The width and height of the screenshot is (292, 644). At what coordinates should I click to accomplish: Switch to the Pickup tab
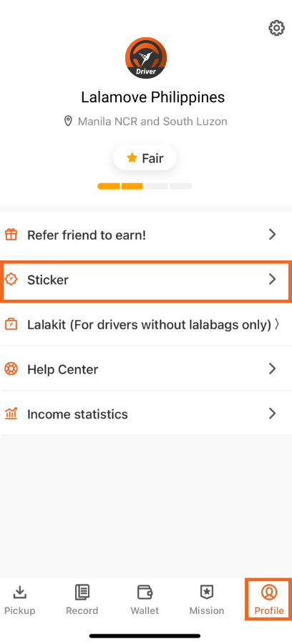20,600
